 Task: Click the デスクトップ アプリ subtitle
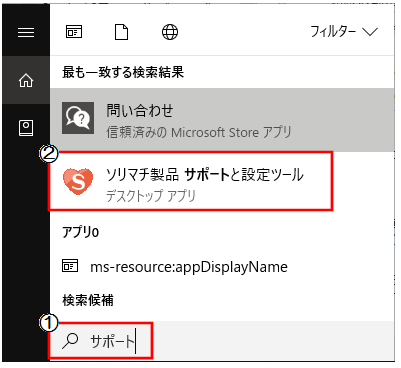click(x=151, y=196)
